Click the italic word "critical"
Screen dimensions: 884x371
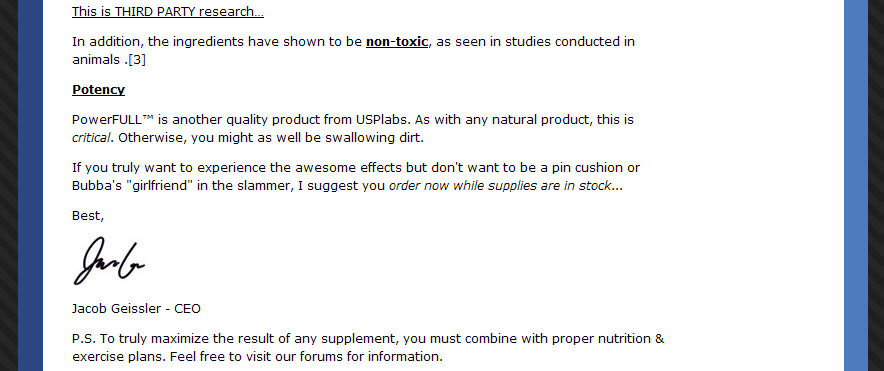pos(91,138)
